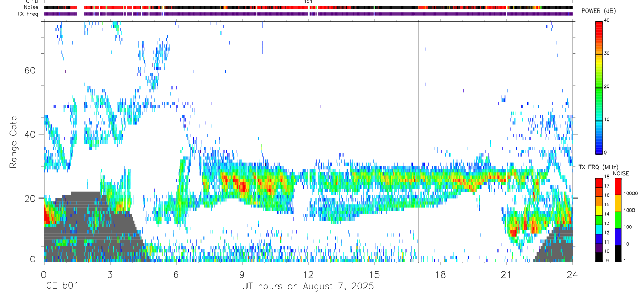The height and width of the screenshot is (297, 644).
Task: Click the red top segment of the NOISE colorbar
Action: [x=618, y=186]
